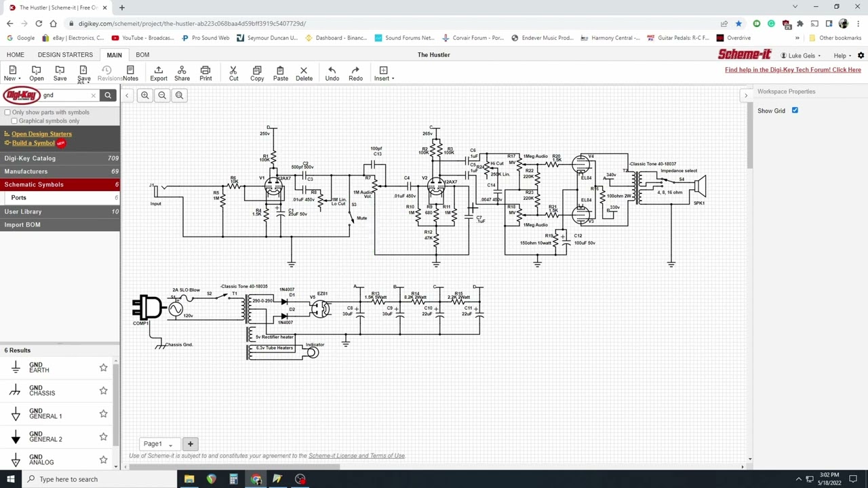Open the Scheme-it License and Terms link
The image size is (868, 488).
[x=357, y=456]
